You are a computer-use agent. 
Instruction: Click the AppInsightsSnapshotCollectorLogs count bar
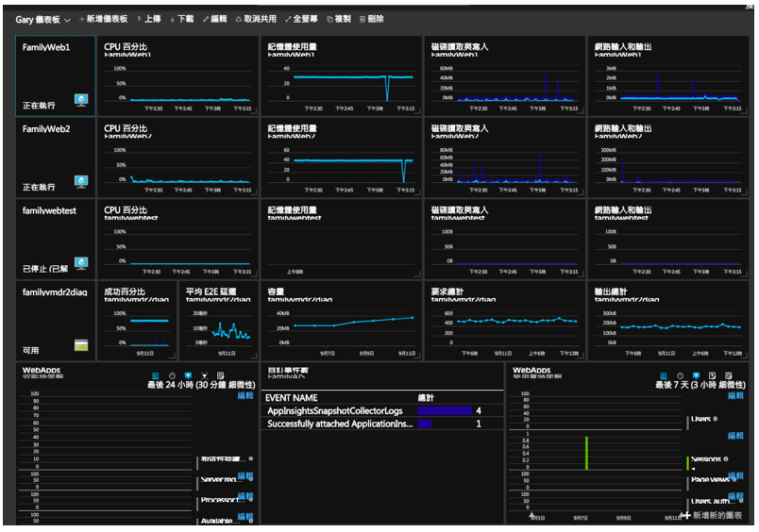(445, 410)
